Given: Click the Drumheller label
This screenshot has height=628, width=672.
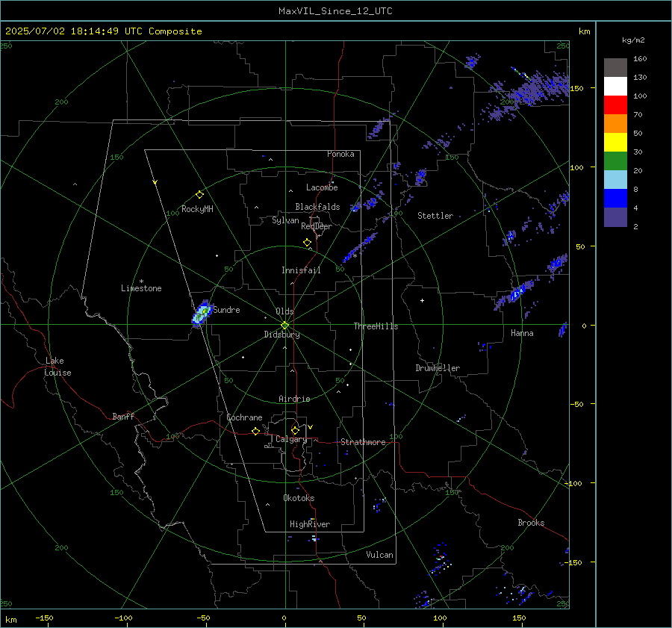Looking at the screenshot, I should click(x=438, y=368).
